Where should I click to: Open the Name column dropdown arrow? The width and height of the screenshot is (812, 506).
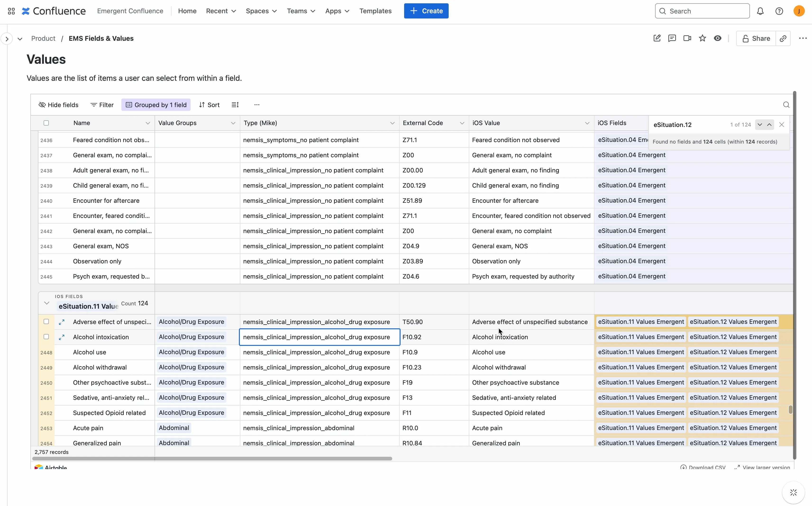point(147,123)
